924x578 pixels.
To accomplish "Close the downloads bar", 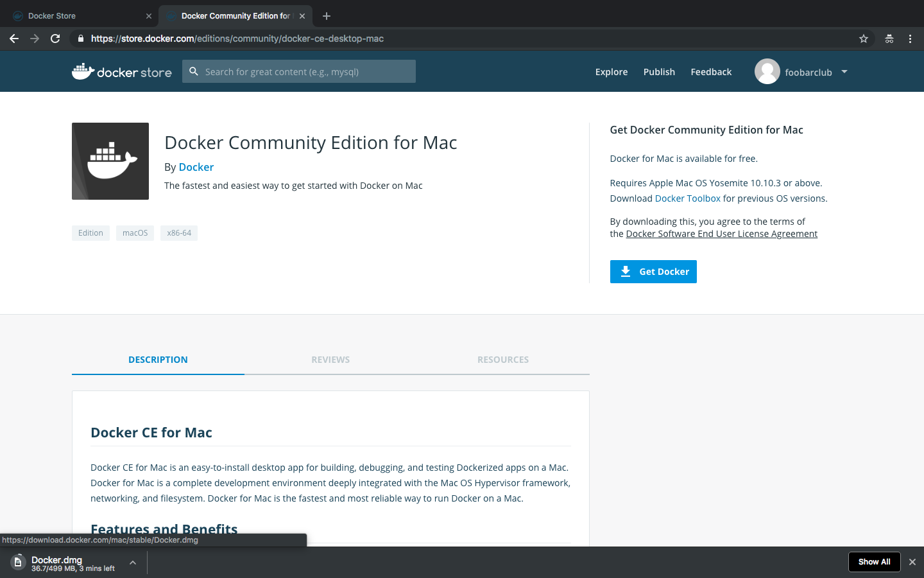I will (912, 562).
